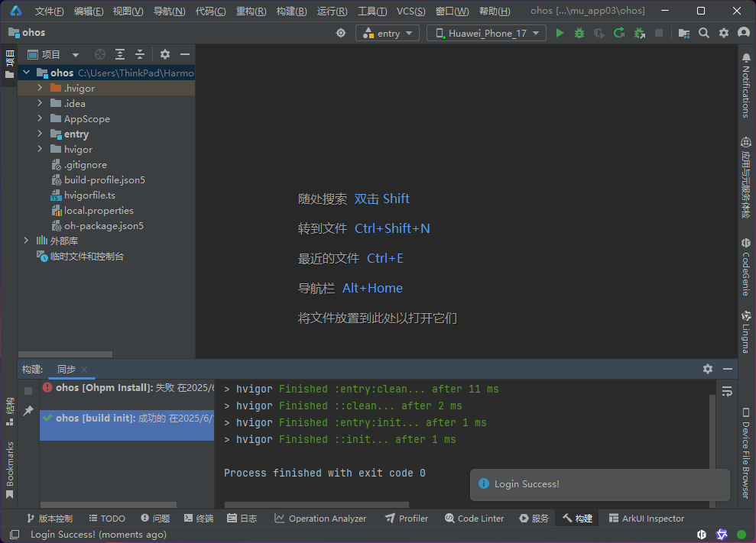756x543 pixels.
Task: Expand the hvigor folder
Action: click(40, 149)
